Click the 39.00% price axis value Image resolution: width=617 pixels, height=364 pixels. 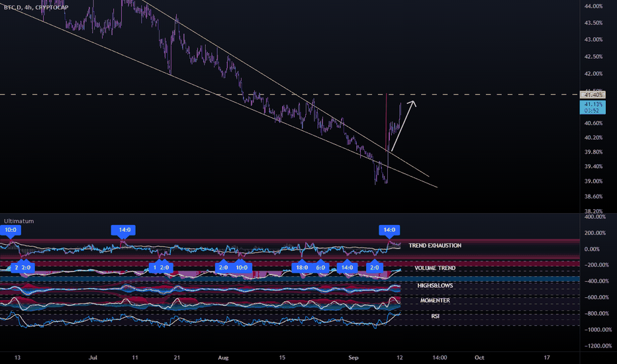click(593, 182)
